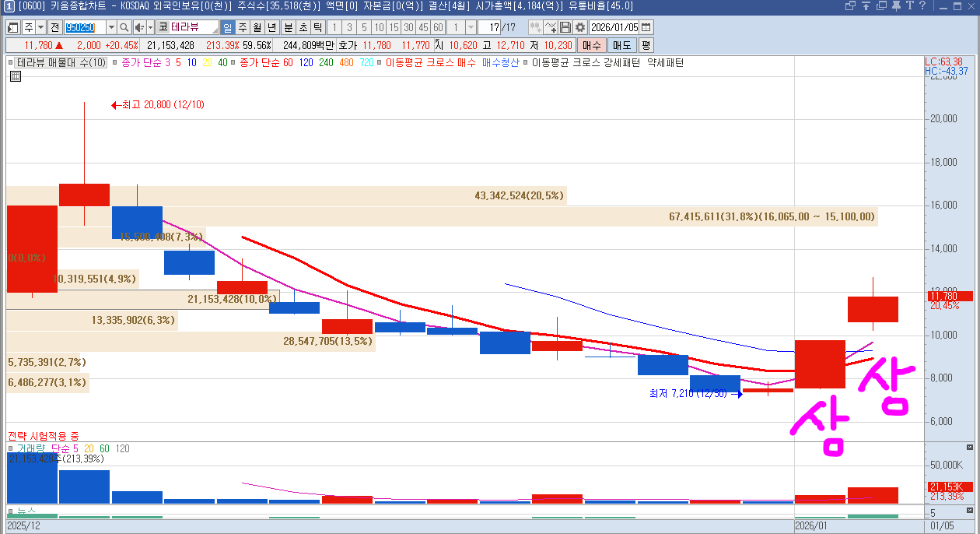980x534 pixels.
Task: Switch to 분 (minute) chart period
Action: (x=289, y=27)
